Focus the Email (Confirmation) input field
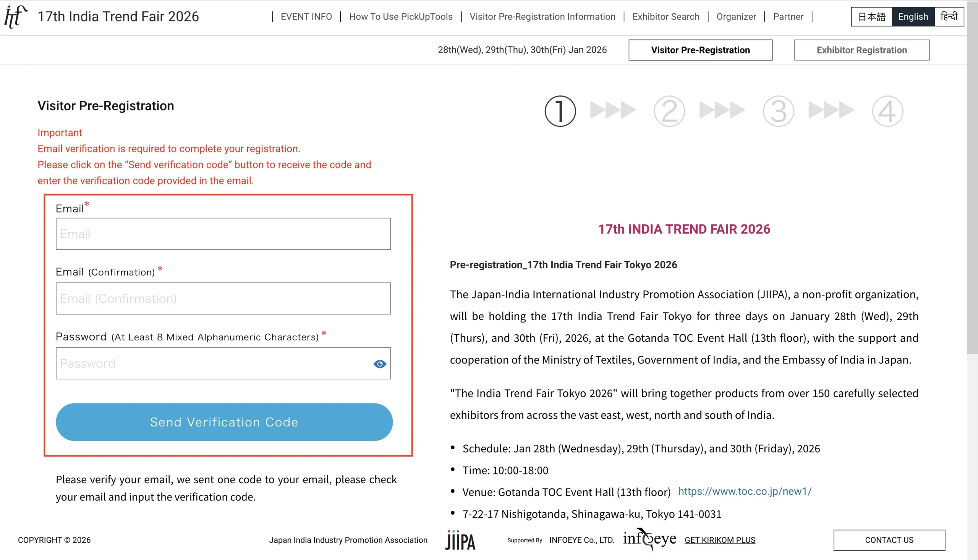978x560 pixels. click(x=223, y=299)
